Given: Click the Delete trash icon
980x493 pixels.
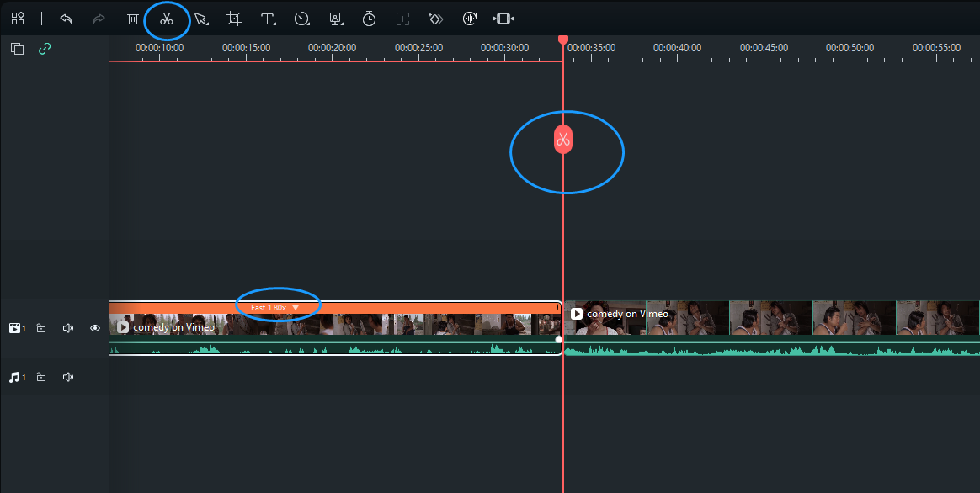Looking at the screenshot, I should pos(132,19).
